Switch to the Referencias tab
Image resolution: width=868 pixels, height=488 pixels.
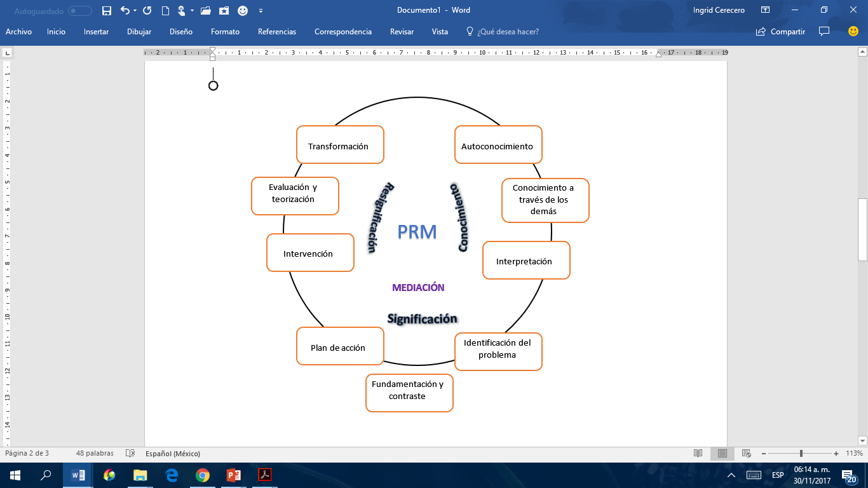click(276, 32)
